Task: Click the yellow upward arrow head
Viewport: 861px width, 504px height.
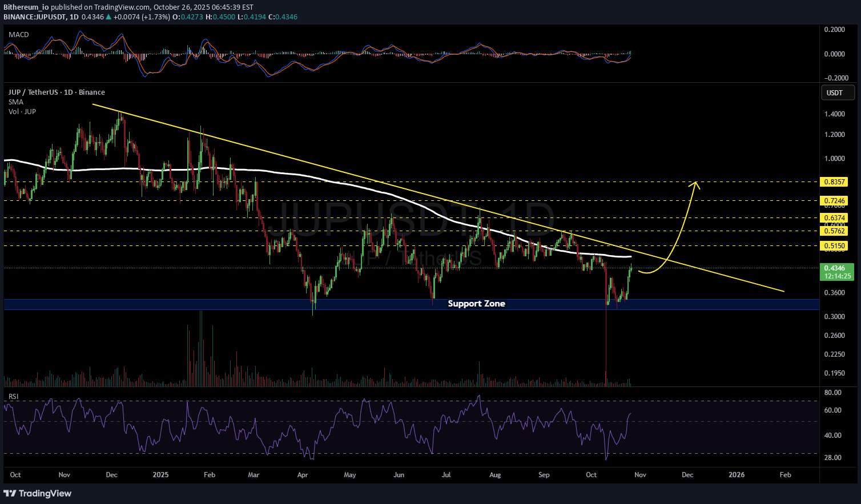Action: point(695,184)
